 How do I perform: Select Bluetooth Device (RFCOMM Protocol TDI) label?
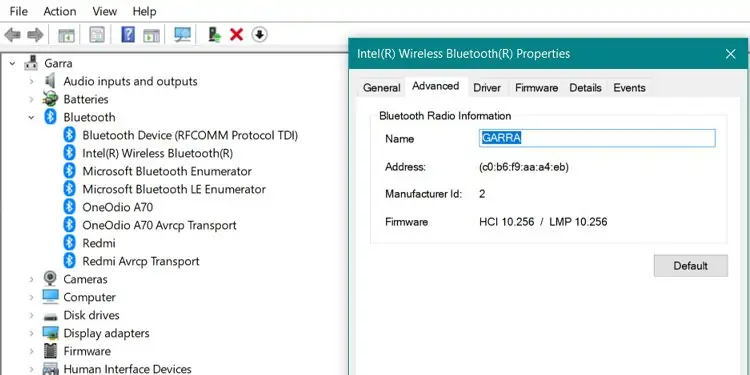click(x=190, y=135)
